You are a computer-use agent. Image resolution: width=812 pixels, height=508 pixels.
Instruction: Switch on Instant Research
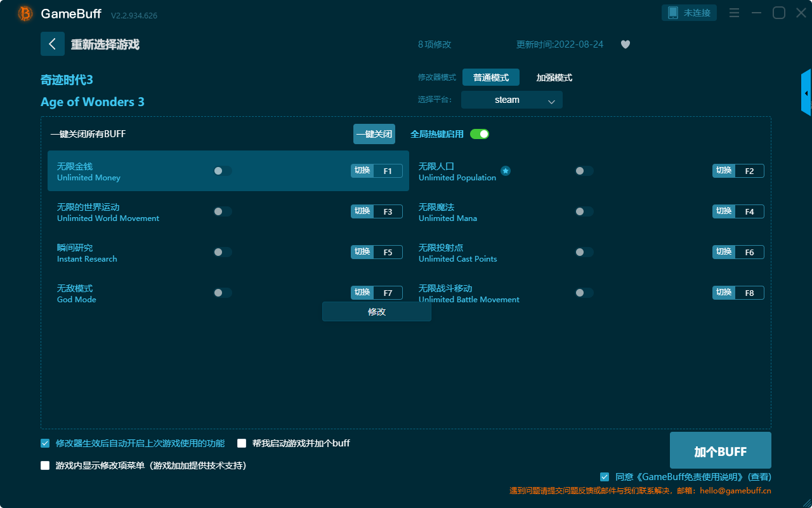(223, 252)
